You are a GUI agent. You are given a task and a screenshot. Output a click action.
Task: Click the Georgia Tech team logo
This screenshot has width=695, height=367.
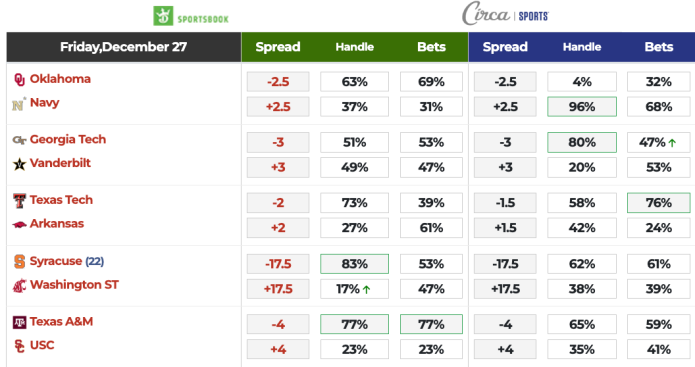coord(19,140)
